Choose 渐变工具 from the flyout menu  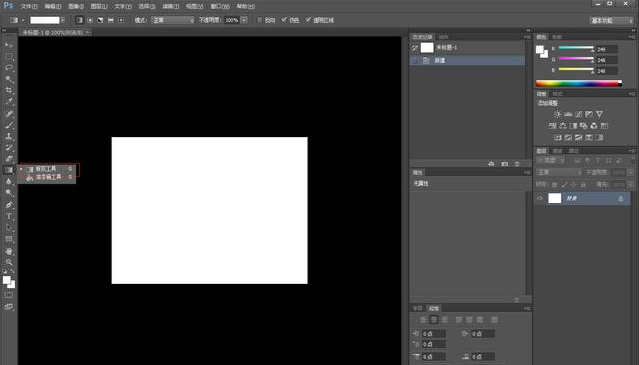click(x=48, y=169)
